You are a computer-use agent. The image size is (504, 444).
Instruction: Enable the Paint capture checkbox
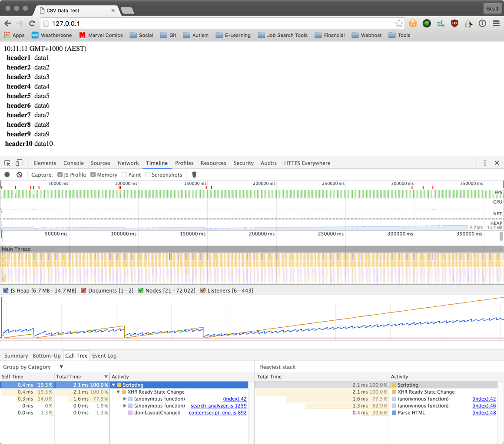click(x=124, y=174)
